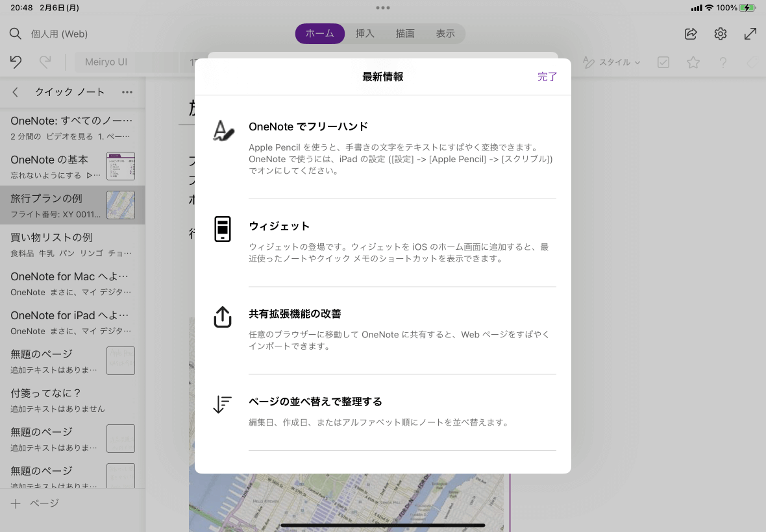Select the 旅行プランの例 page
Image resolution: width=766 pixels, height=532 pixels.
point(72,205)
